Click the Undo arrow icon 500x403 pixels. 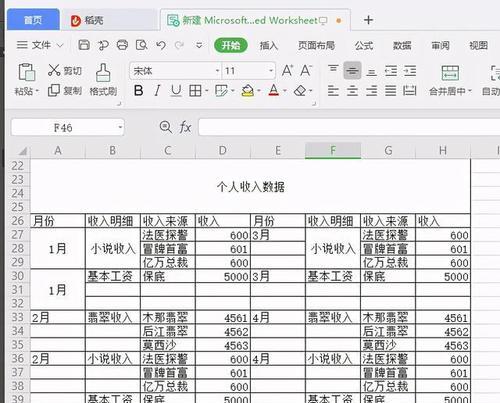click(x=161, y=45)
